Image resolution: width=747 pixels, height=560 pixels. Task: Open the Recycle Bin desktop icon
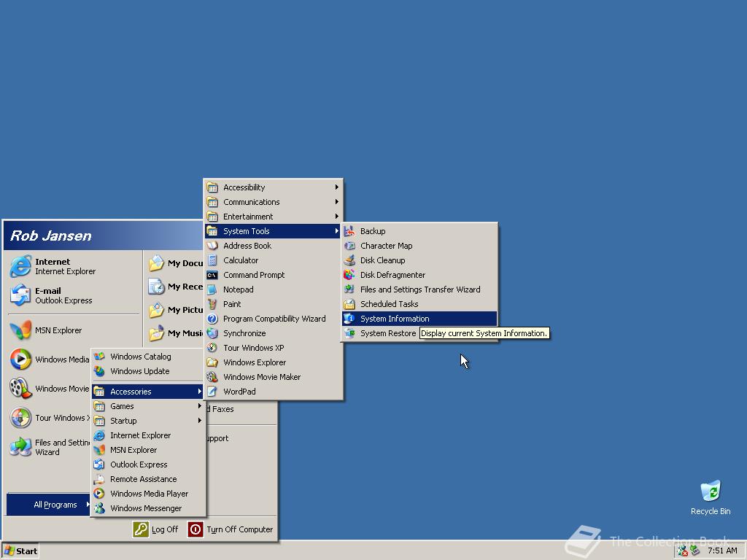(710, 491)
